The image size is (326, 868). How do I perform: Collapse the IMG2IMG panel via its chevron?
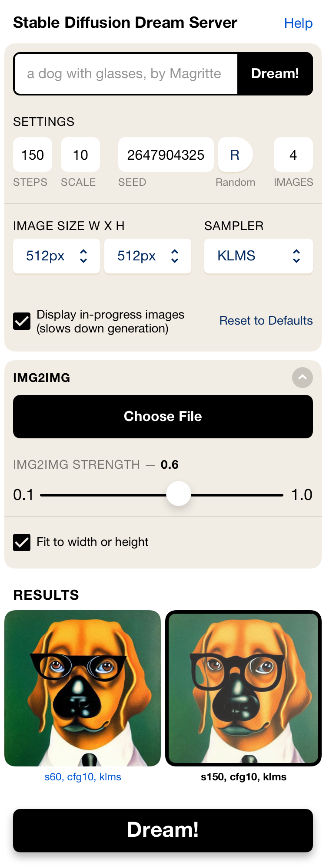point(302,378)
